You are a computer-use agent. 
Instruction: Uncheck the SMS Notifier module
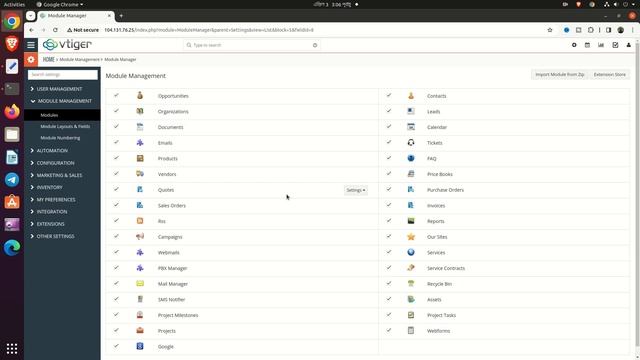(116, 299)
